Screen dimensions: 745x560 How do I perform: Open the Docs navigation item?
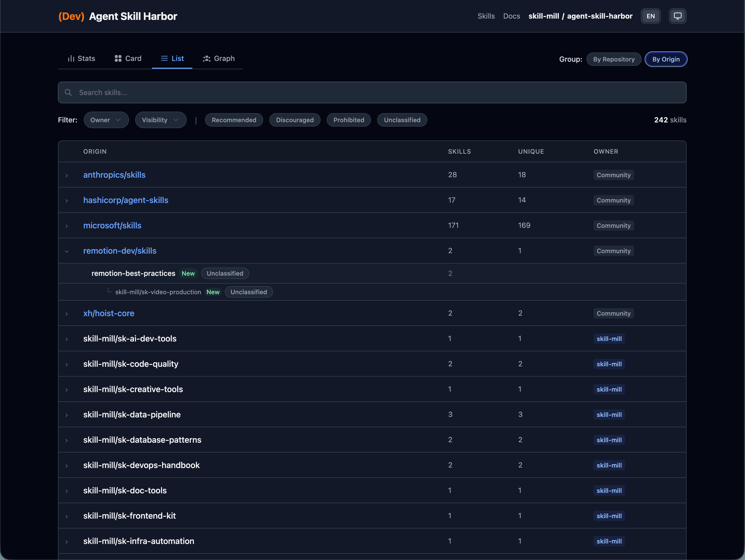coord(511,16)
